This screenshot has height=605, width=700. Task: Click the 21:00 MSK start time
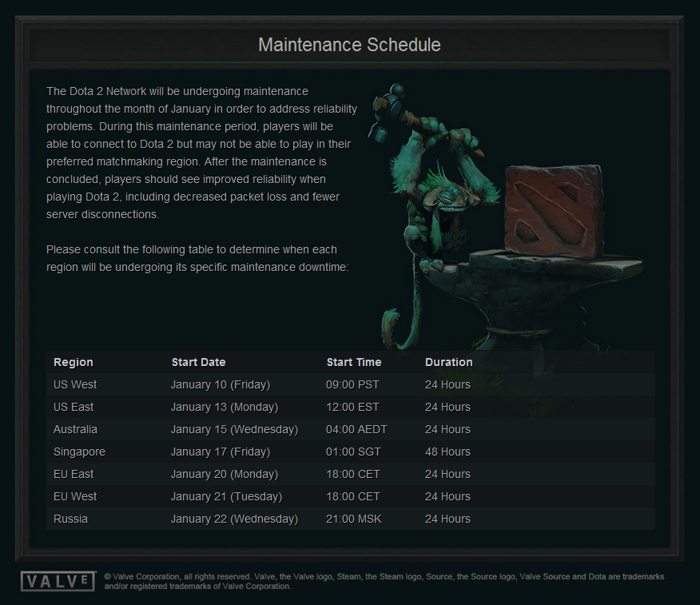[352, 519]
